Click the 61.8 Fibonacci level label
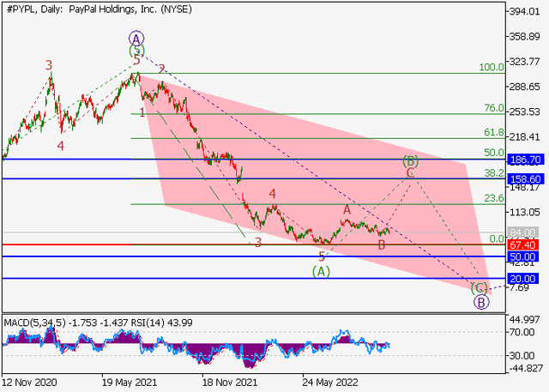Viewport: 549px width, 392px height. (494, 132)
